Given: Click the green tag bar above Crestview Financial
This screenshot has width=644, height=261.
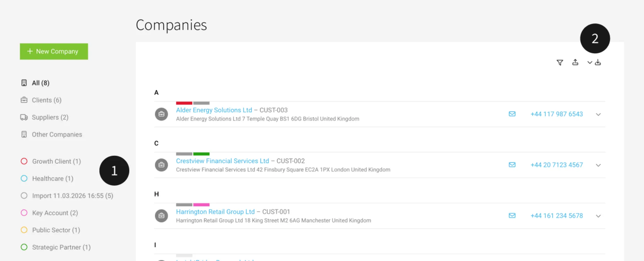Looking at the screenshot, I should click(x=201, y=154).
